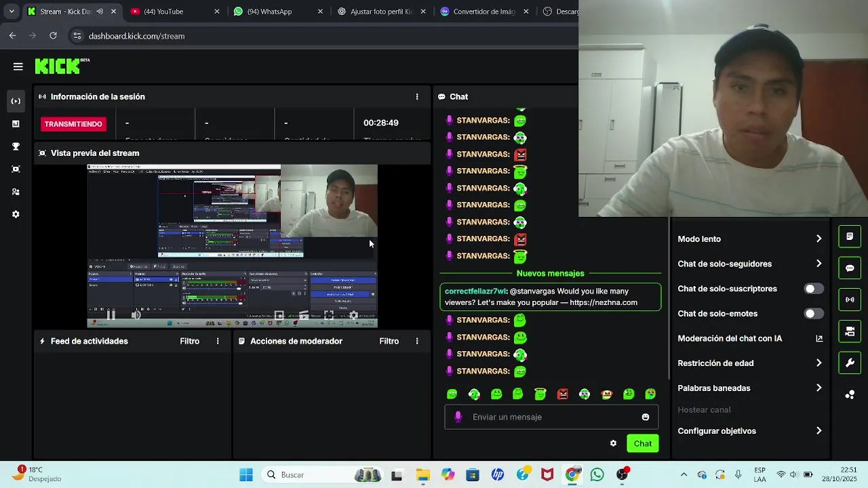Expand Palabras baneadas options
Image resolution: width=868 pixels, height=488 pixels.
750,388
